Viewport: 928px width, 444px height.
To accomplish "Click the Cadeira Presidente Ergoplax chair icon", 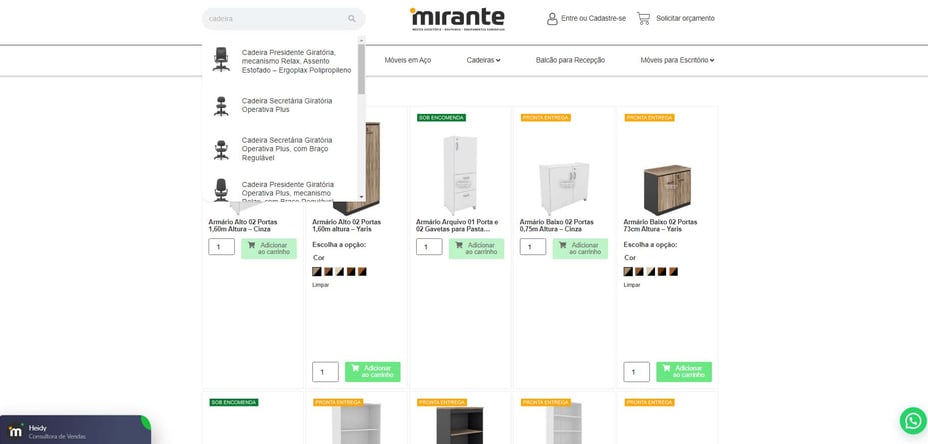I will tap(221, 59).
